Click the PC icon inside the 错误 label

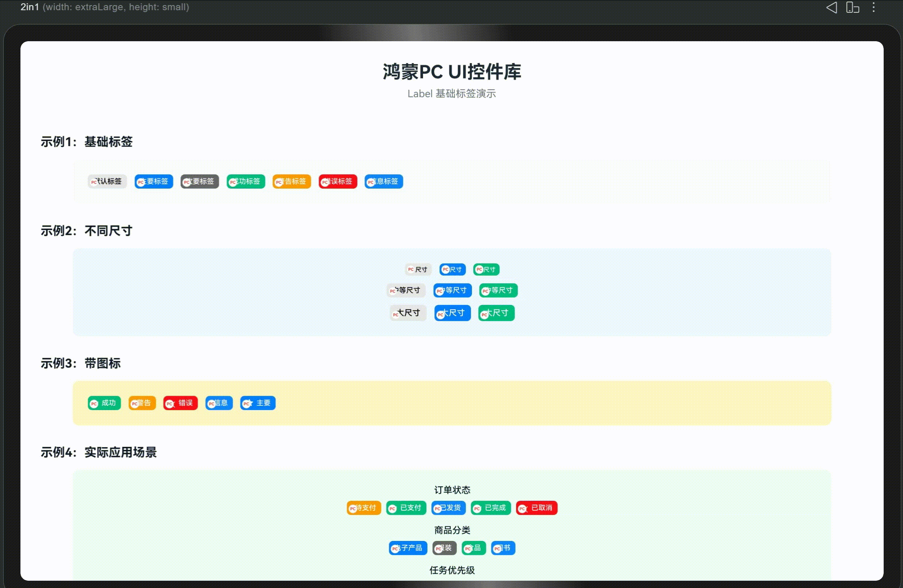point(170,403)
